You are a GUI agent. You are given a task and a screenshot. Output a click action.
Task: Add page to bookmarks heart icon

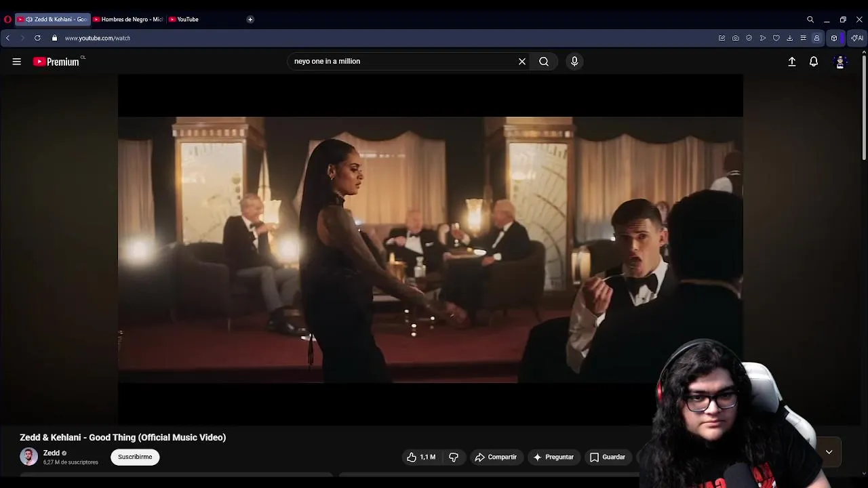tap(776, 38)
